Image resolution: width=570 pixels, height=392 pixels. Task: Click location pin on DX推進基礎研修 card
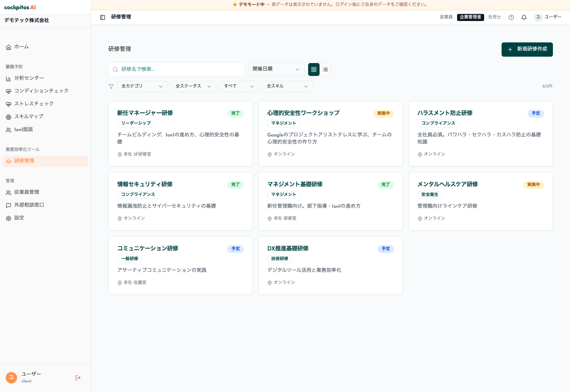(x=270, y=283)
